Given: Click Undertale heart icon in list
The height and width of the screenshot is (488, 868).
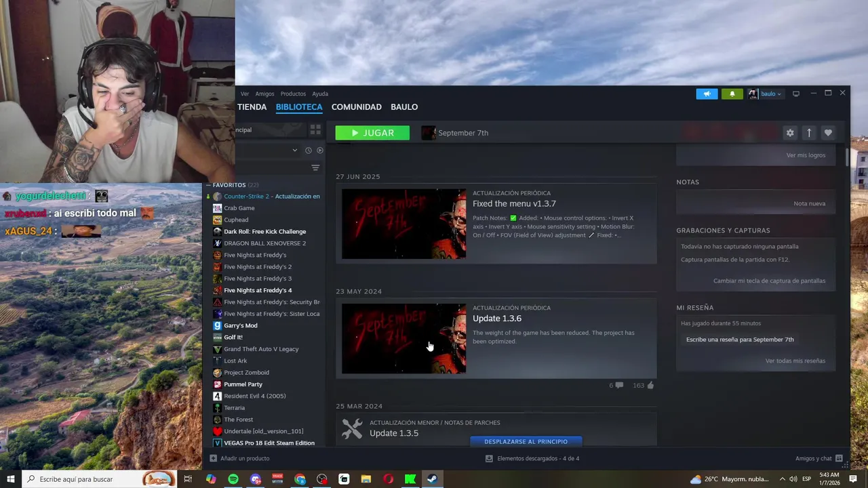Looking at the screenshot, I should coord(217,431).
